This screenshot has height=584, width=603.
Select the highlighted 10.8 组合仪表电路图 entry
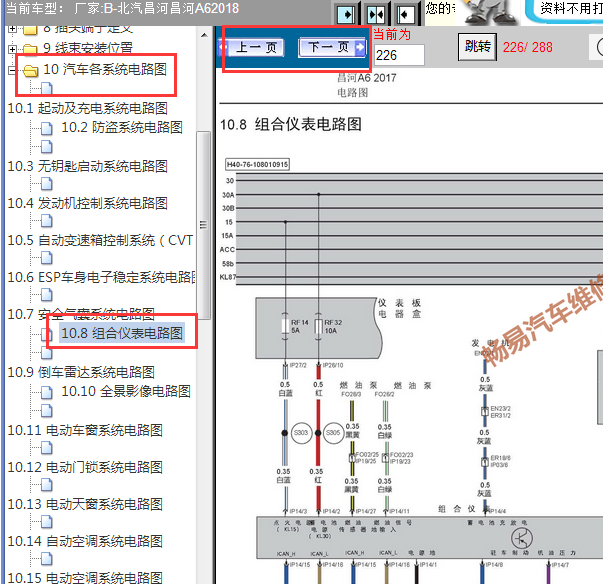(x=122, y=333)
